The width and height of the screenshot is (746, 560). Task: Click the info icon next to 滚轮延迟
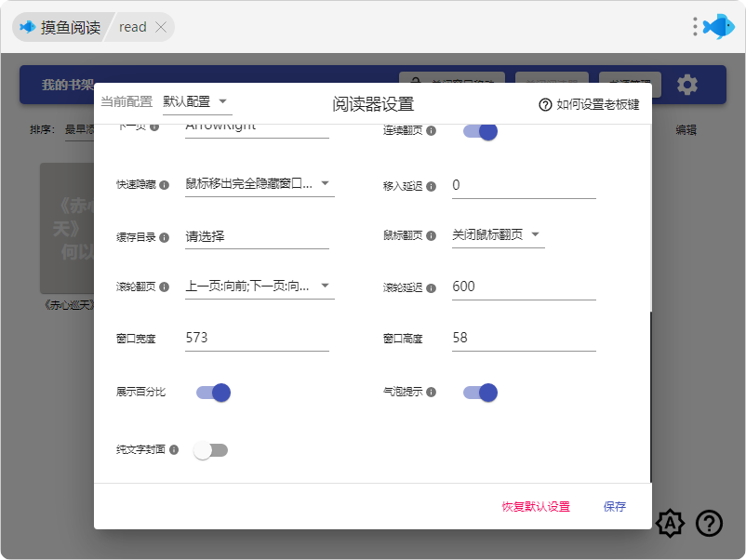pos(431,288)
